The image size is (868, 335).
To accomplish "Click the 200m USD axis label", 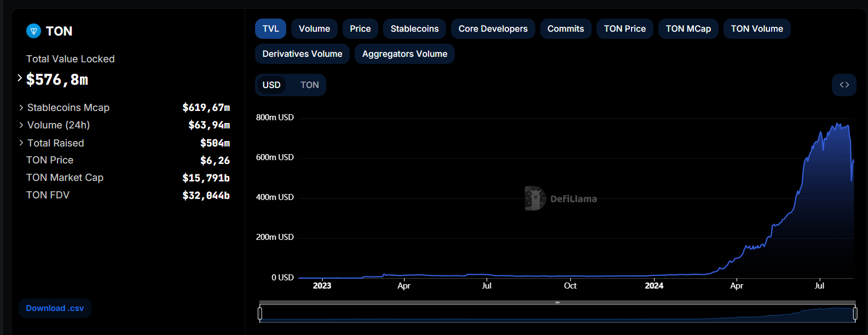I will 275,237.
